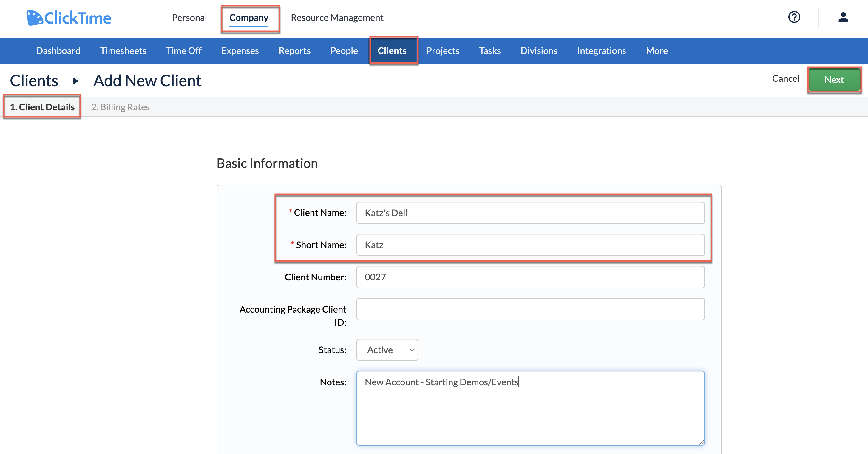Select the 2. Billing Rates step tab
The width and height of the screenshot is (868, 454).
coord(120,107)
